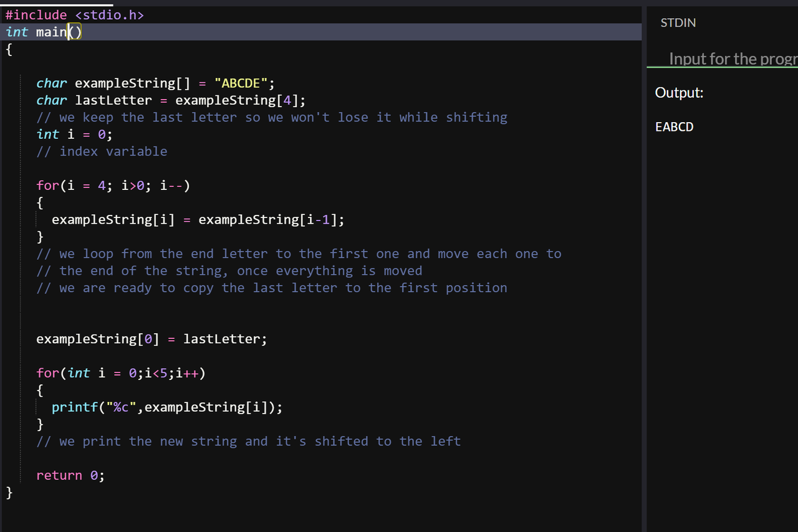Click the lastLetter variable declaration

click(x=113, y=100)
